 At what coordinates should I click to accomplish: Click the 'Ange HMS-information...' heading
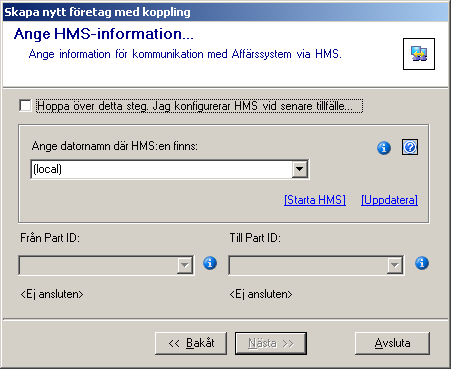[104, 34]
